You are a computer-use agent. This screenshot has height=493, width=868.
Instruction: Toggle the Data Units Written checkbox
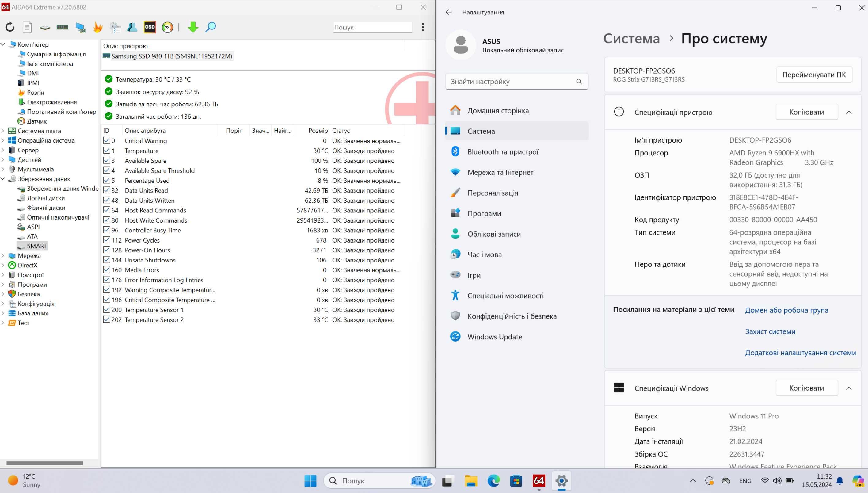tap(107, 200)
